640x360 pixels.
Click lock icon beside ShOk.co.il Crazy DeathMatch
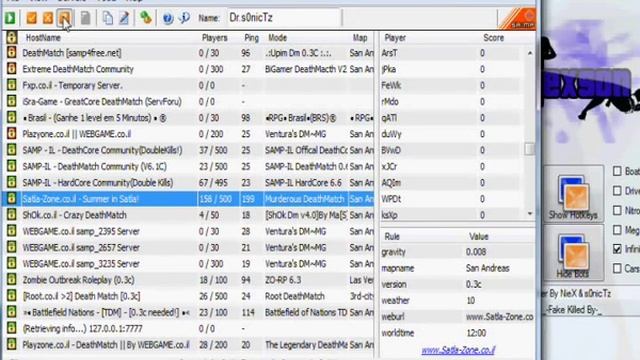11,215
